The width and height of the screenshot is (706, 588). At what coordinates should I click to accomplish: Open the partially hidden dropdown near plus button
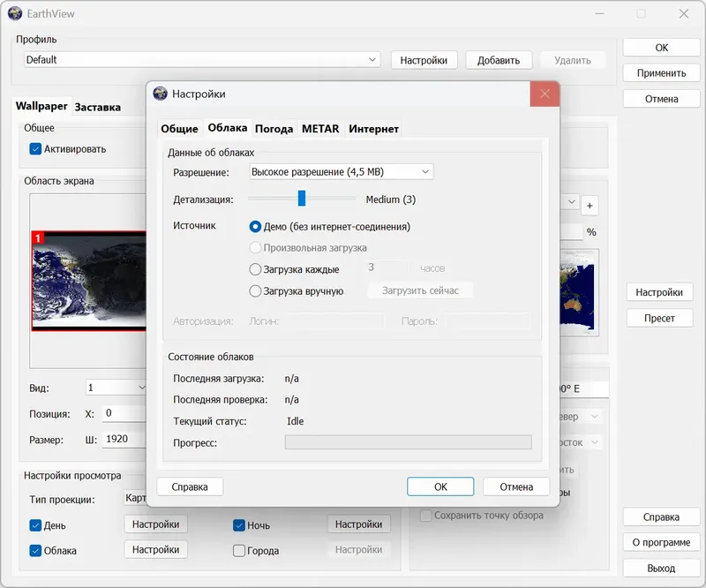point(569,202)
